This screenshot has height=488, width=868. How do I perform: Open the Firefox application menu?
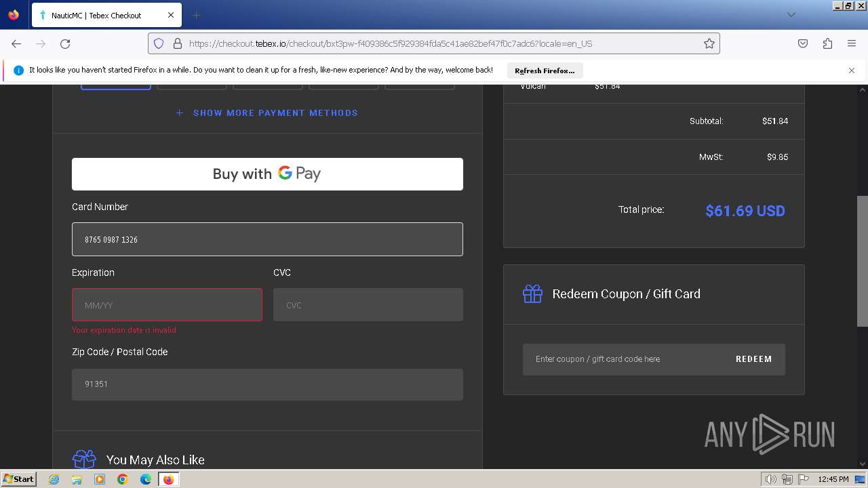(852, 43)
